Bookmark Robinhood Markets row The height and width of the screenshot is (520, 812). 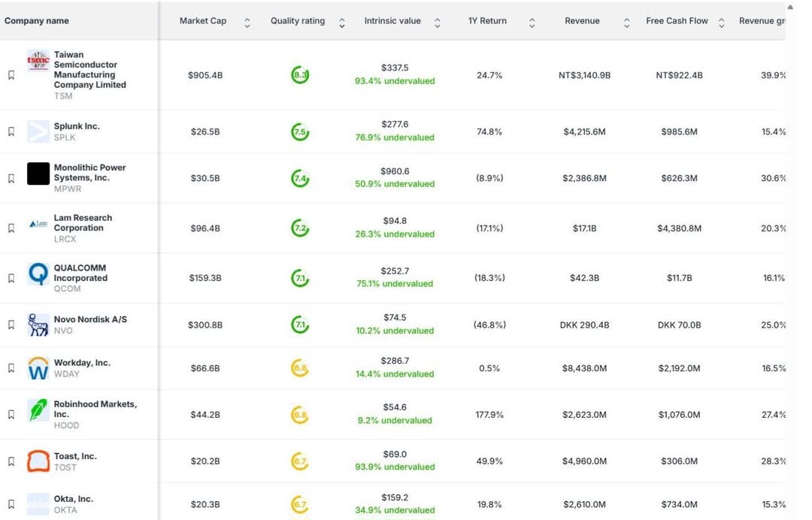pos(11,415)
